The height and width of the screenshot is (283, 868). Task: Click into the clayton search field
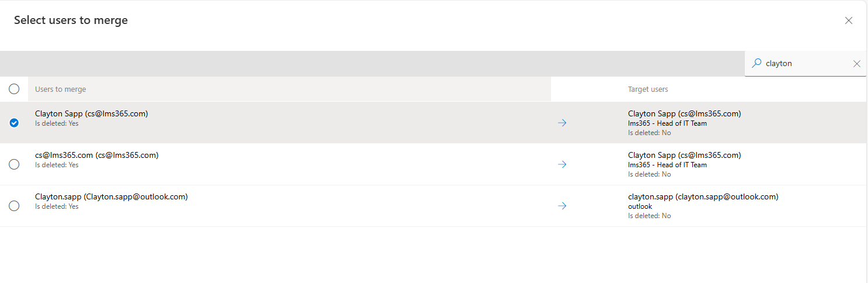pos(806,63)
